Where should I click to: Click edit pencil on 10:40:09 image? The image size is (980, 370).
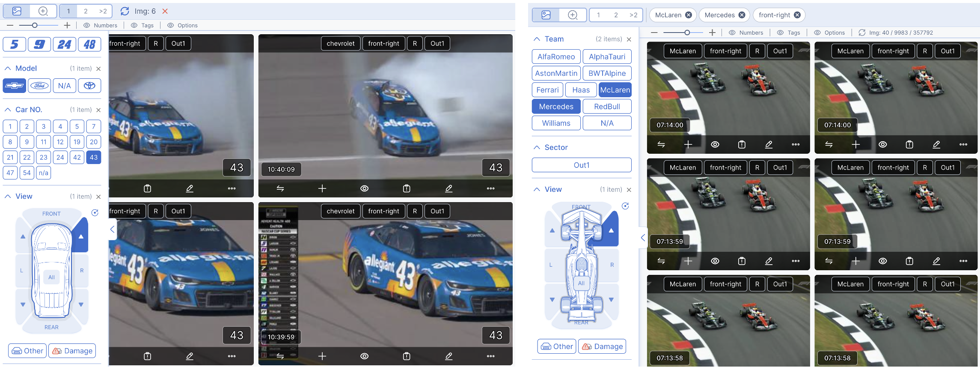[x=448, y=188]
